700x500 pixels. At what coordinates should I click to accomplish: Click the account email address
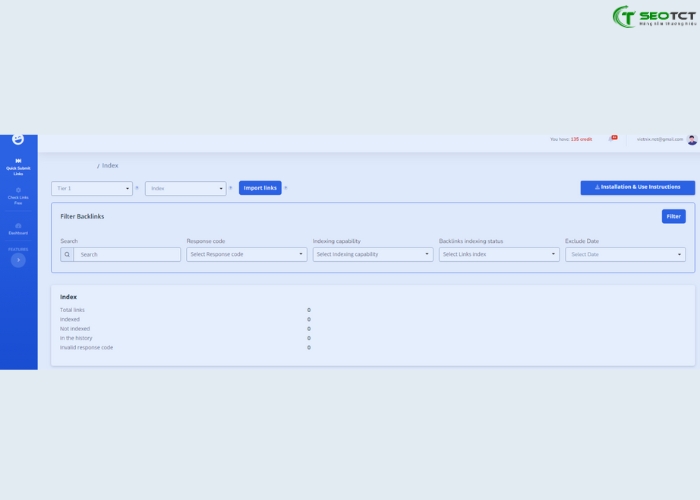(660, 139)
